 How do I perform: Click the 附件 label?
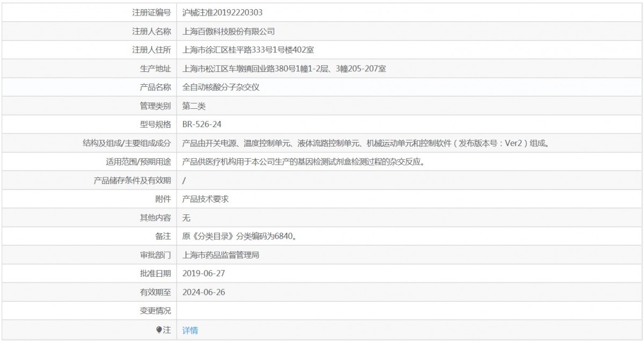pos(163,199)
